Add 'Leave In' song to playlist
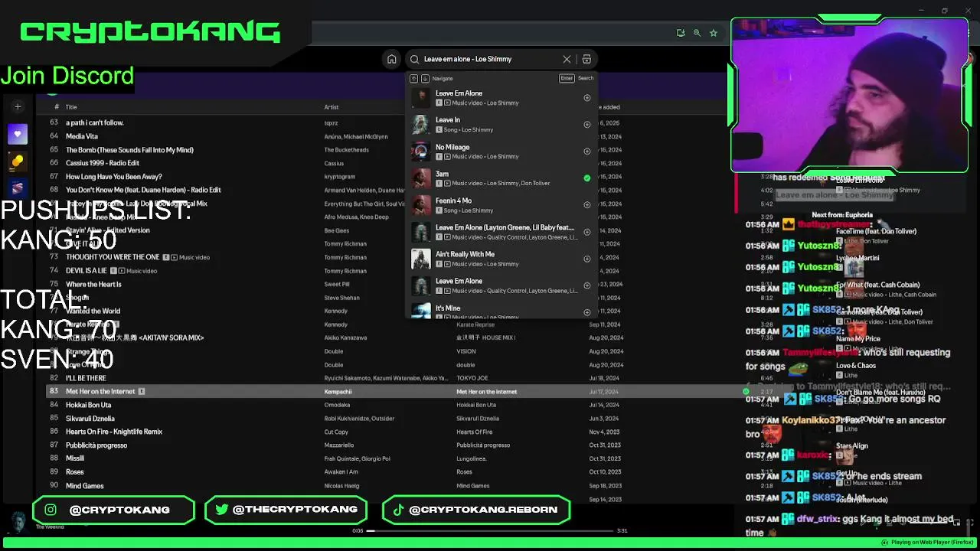This screenshot has height=551, width=980. [587, 125]
